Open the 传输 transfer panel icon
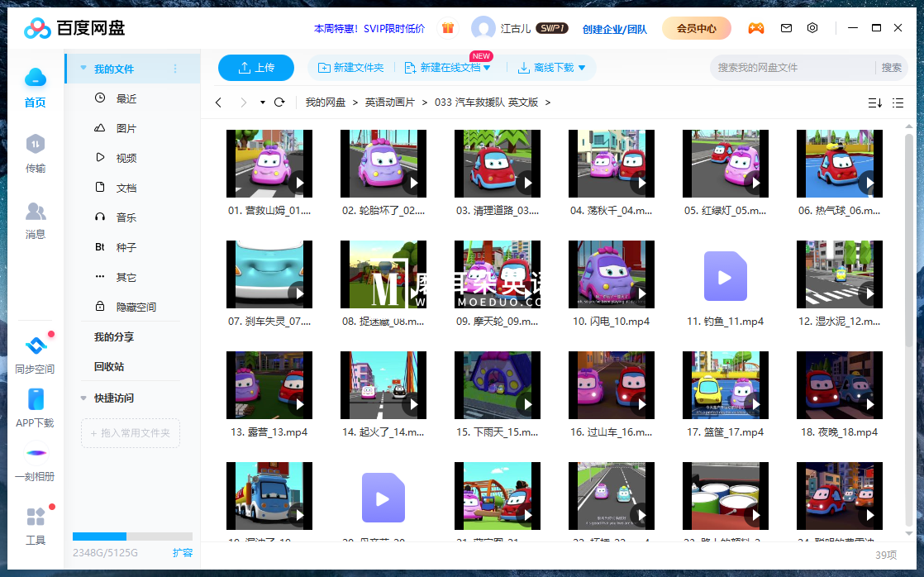Image resolution: width=924 pixels, height=577 pixels. (35, 145)
